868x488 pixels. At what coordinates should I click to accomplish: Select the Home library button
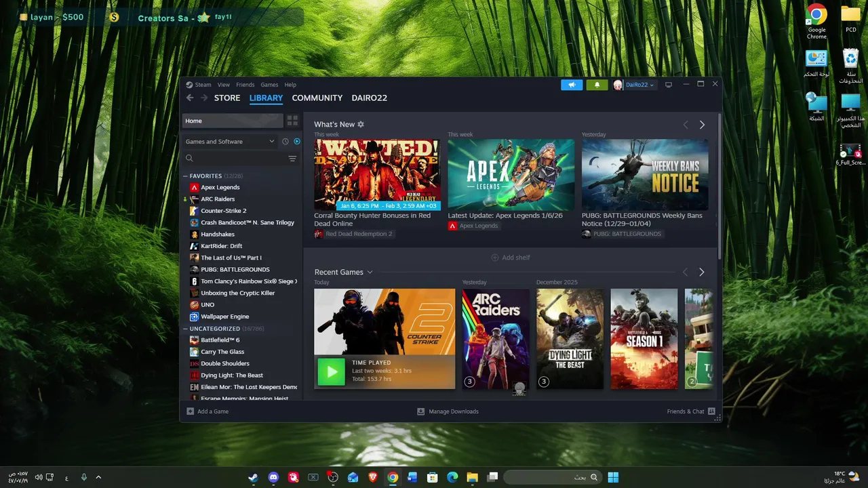tap(233, 121)
